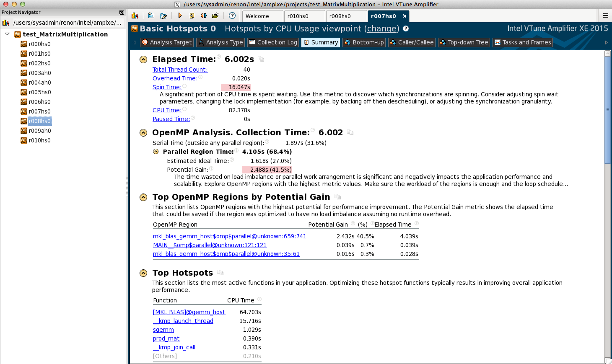Screen dimensions: 612x364
Task: Click the viewpoint change link
Action: (x=381, y=28)
